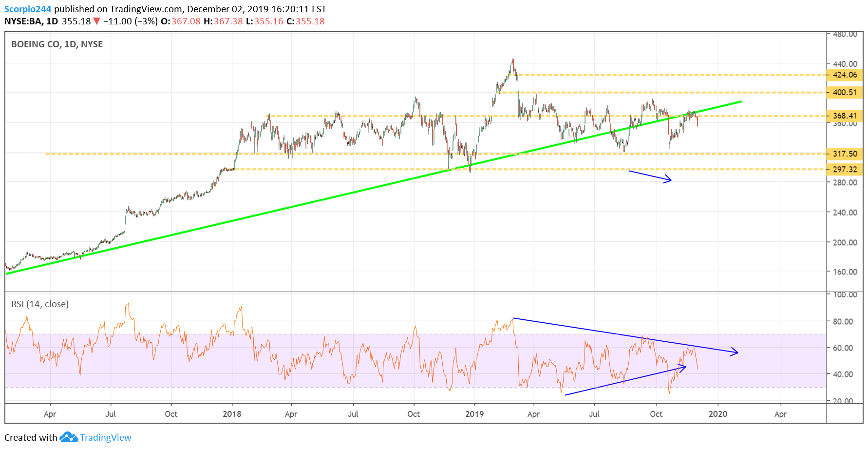Select the 317.50 price label

845,154
